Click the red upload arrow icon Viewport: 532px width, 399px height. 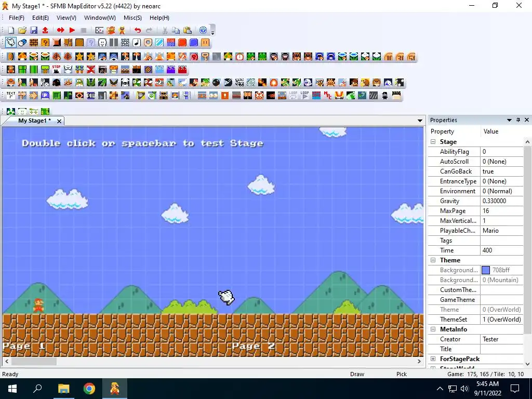click(x=45, y=30)
